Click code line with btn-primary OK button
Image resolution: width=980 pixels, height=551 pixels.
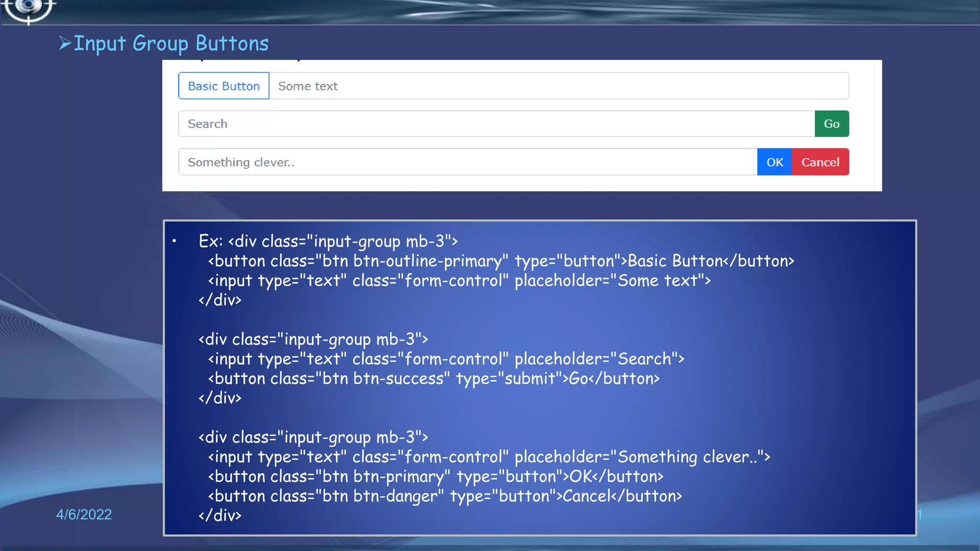435,477
